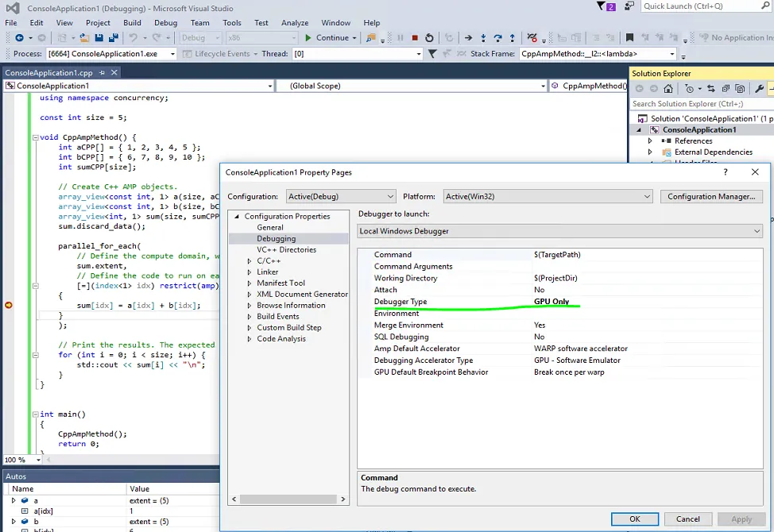774x532 pixels.
Task: Switch to the ConsoleApplication1.cpp tab
Action: click(49, 72)
